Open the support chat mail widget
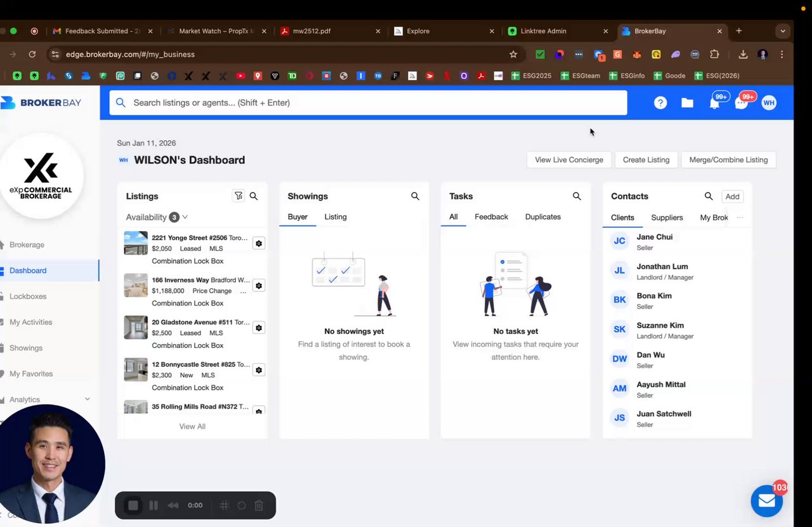The width and height of the screenshot is (812, 527). pos(767,501)
